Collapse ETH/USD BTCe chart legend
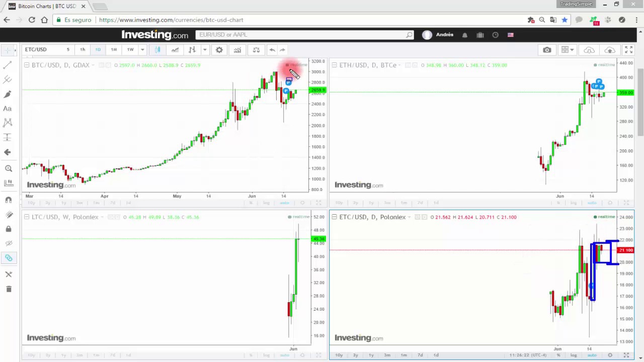 (x=335, y=65)
